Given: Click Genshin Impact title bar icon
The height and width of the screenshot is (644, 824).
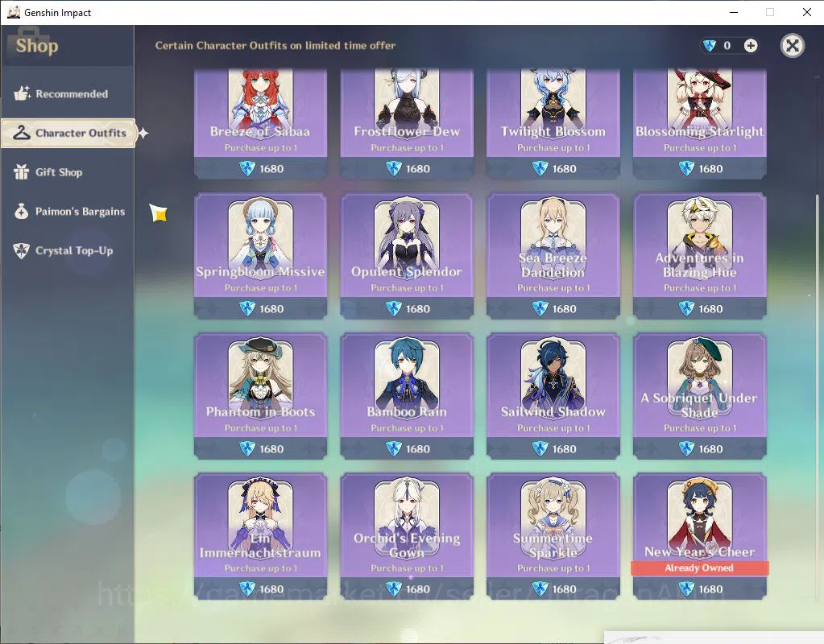Looking at the screenshot, I should [x=13, y=12].
